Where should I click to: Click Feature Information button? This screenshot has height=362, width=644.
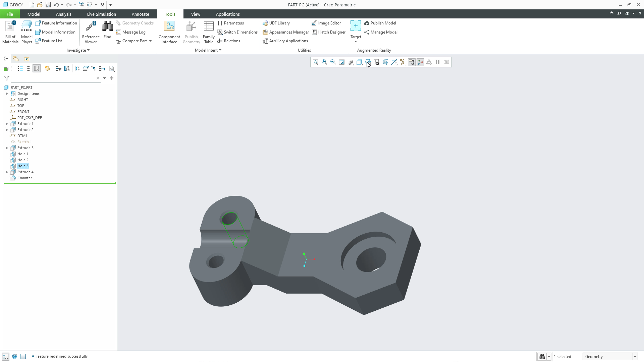coord(56,23)
